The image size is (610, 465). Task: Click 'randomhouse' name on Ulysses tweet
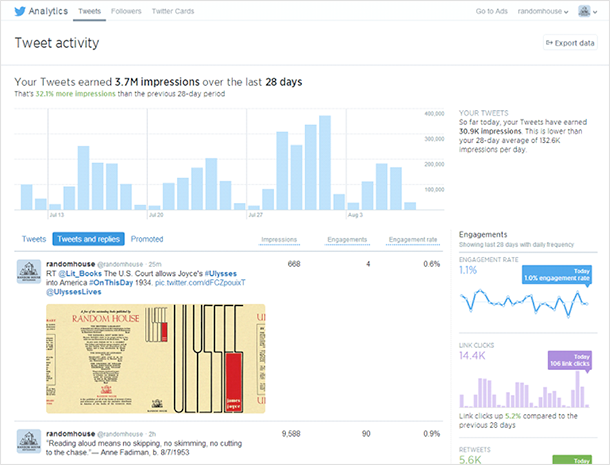click(70, 264)
